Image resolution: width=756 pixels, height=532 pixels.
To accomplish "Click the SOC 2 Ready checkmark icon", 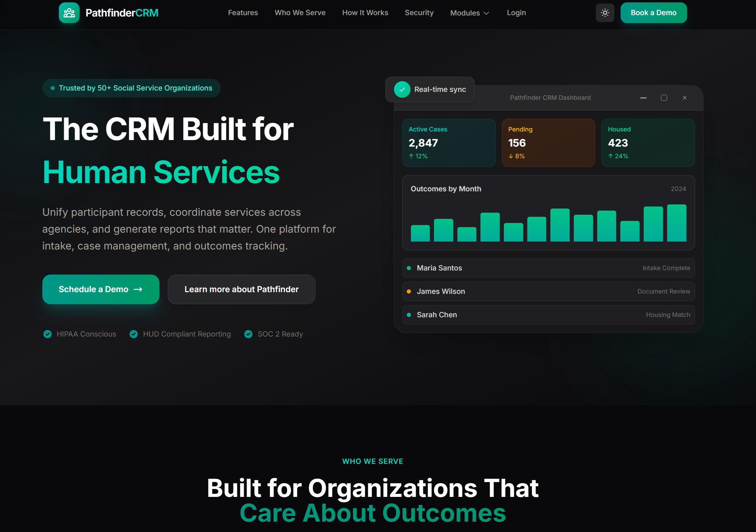I will point(248,334).
